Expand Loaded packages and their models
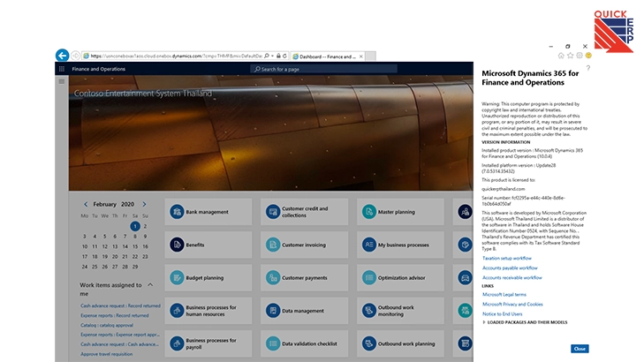Image resolution: width=644 pixels, height=362 pixels. [484, 322]
